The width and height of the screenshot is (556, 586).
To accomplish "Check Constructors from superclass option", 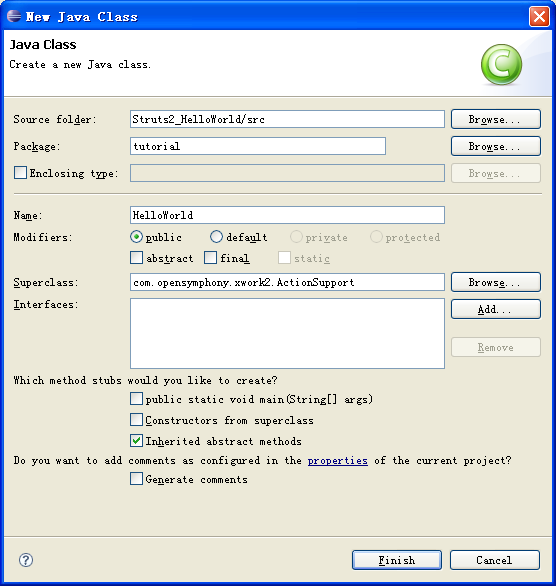I will [136, 420].
